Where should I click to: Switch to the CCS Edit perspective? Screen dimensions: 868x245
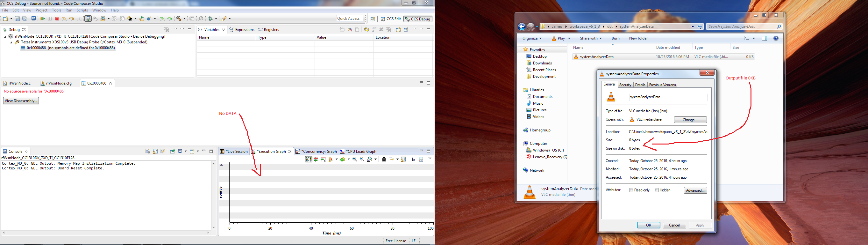(390, 19)
